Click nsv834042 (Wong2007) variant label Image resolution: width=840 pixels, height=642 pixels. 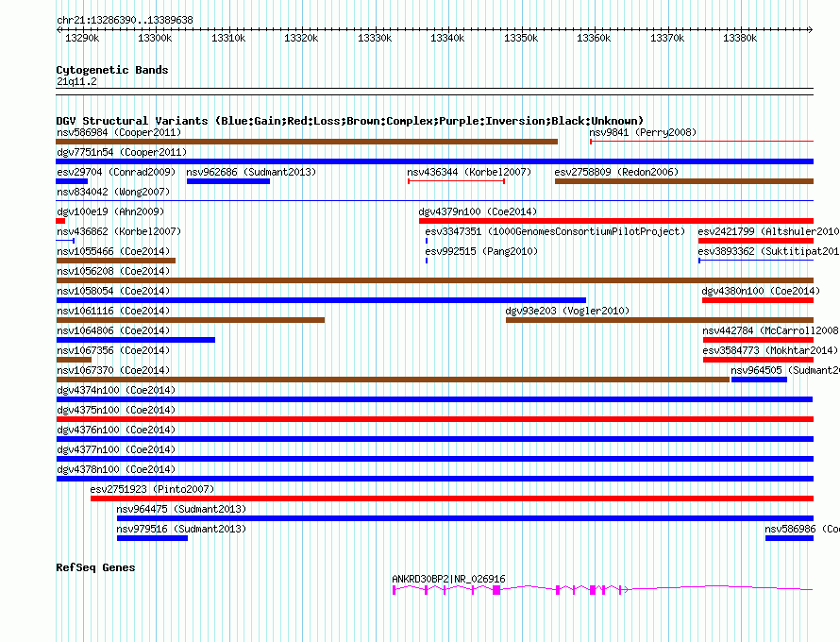[x=113, y=192]
